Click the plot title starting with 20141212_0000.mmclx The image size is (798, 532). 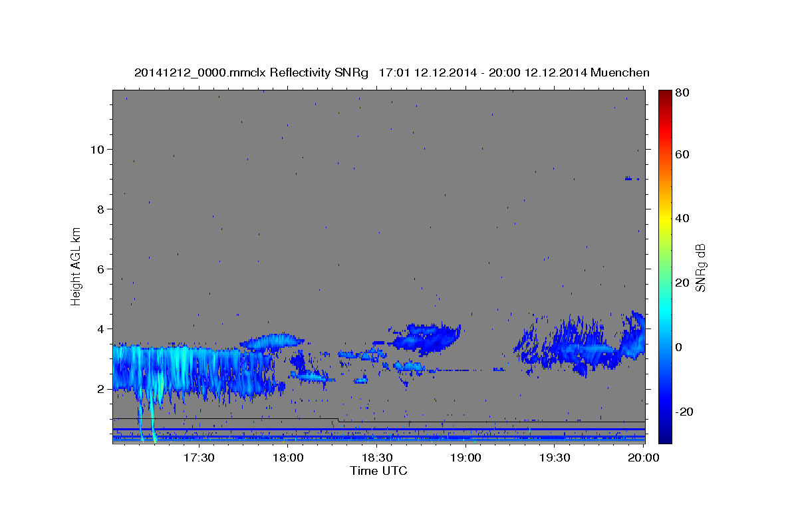[392, 72]
